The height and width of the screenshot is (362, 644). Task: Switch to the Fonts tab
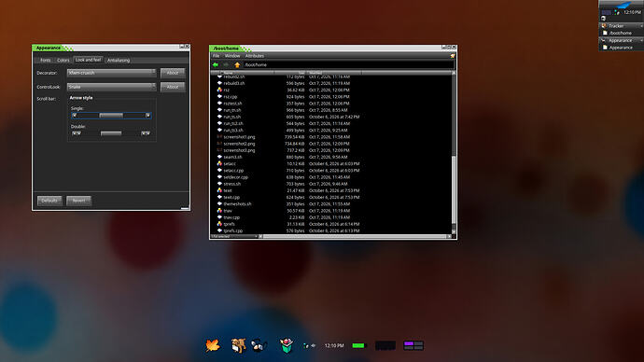coord(45,61)
